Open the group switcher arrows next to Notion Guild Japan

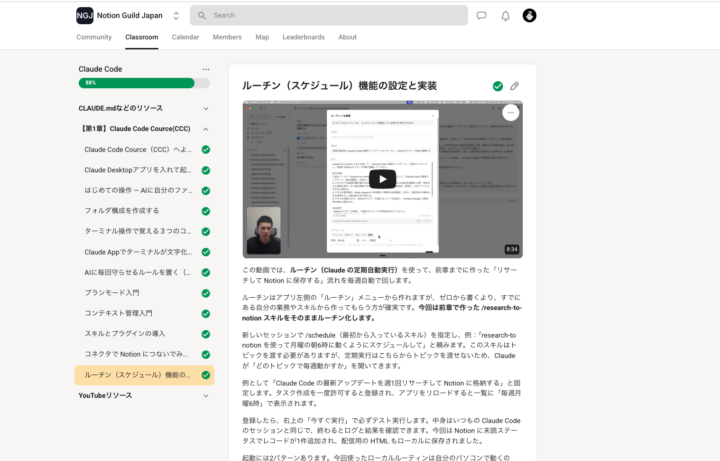click(176, 16)
